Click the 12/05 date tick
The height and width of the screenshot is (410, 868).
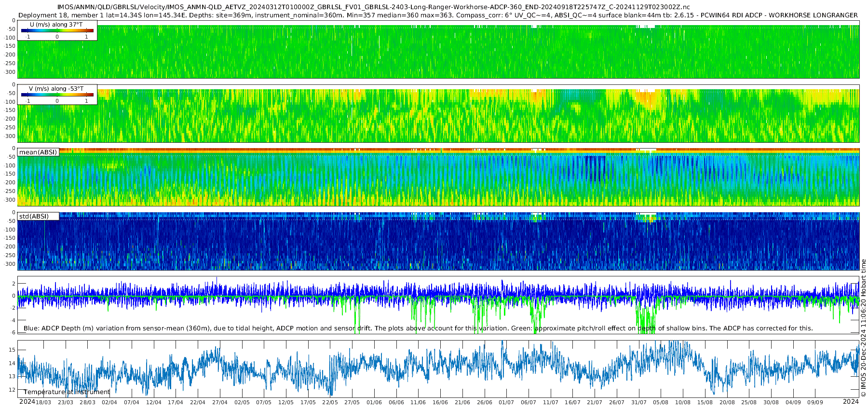tap(286, 402)
